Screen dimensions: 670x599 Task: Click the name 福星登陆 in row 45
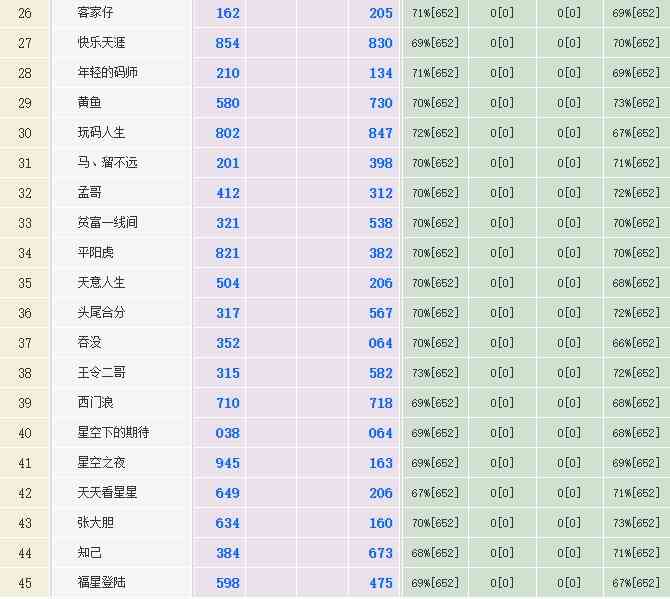(101, 583)
